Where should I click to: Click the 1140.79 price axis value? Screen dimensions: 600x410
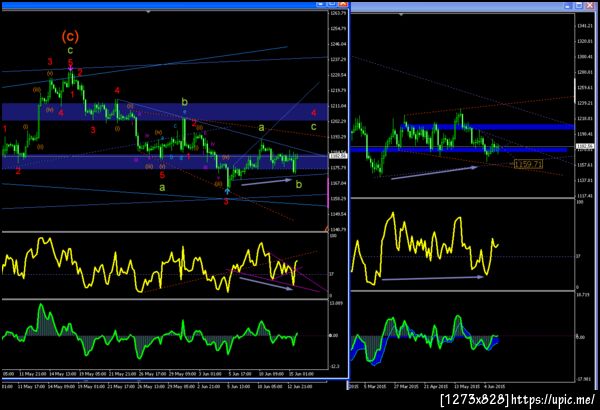pos(338,230)
